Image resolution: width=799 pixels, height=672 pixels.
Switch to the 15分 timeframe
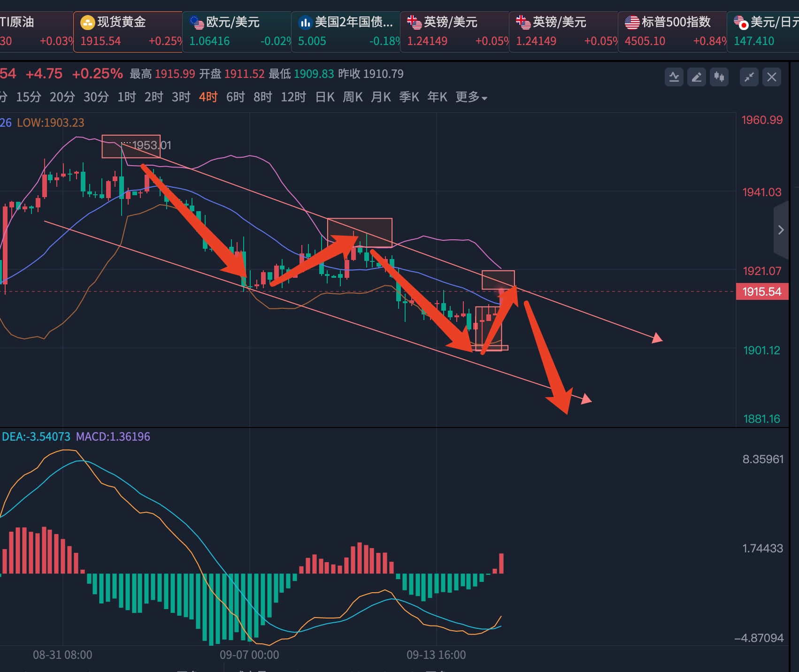[x=29, y=97]
